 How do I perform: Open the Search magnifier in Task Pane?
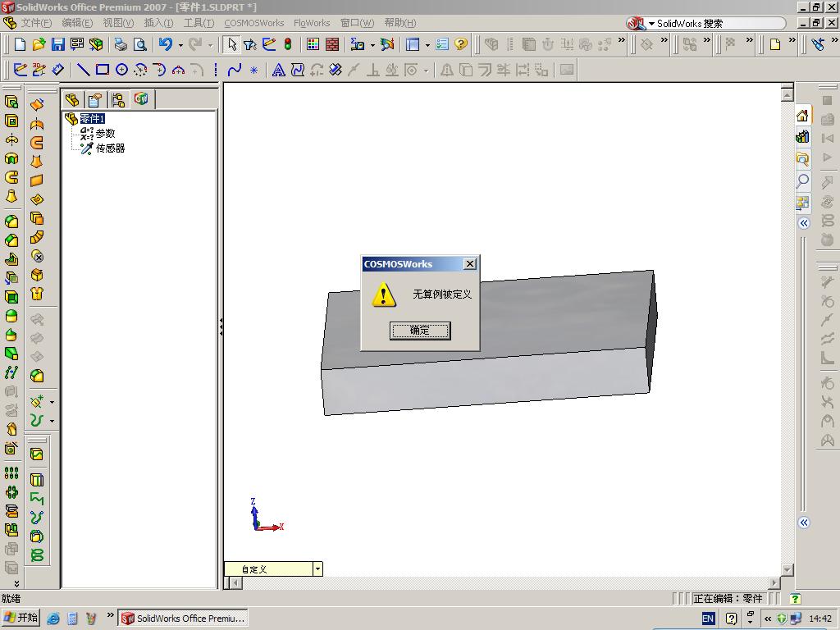[x=802, y=180]
